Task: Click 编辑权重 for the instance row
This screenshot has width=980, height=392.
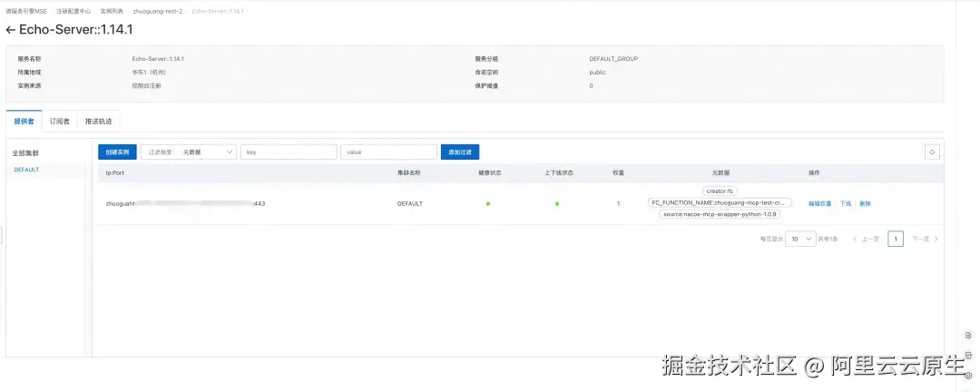Action: pyautogui.click(x=819, y=204)
